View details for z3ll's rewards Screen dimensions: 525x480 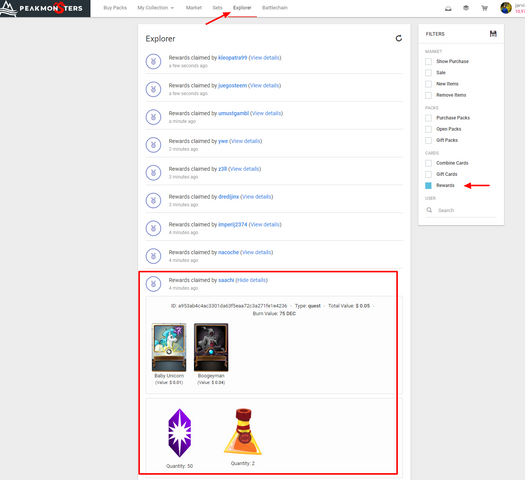tap(244, 169)
